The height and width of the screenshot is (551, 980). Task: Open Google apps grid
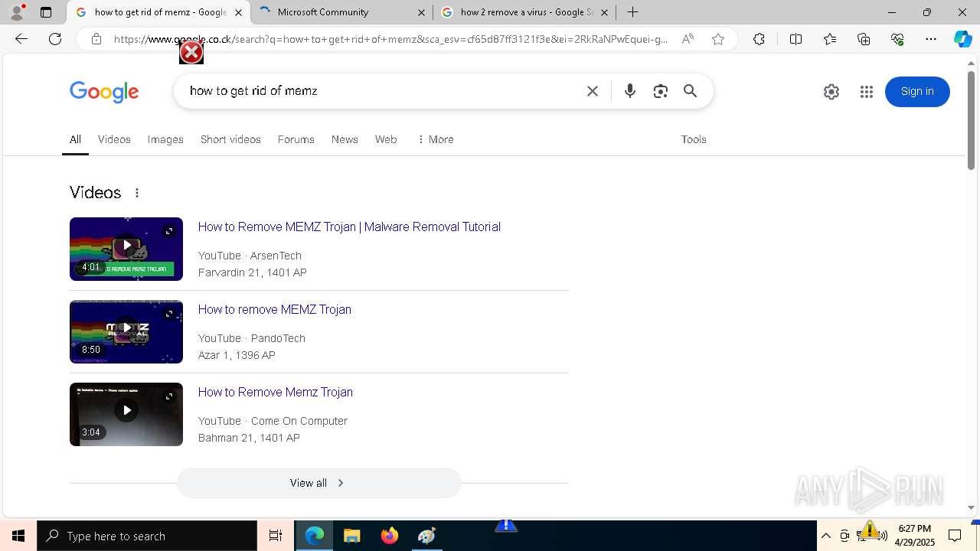coord(867,92)
